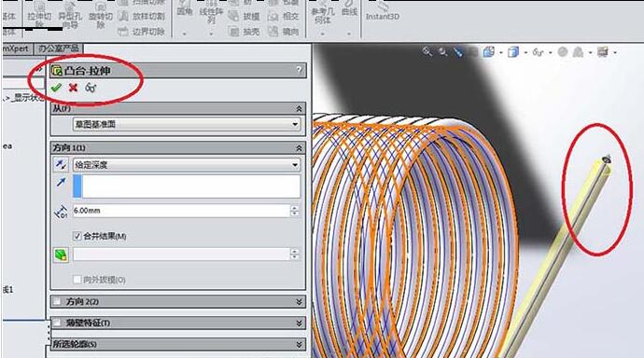Enable the 方向 2(2) checkbox

57,302
